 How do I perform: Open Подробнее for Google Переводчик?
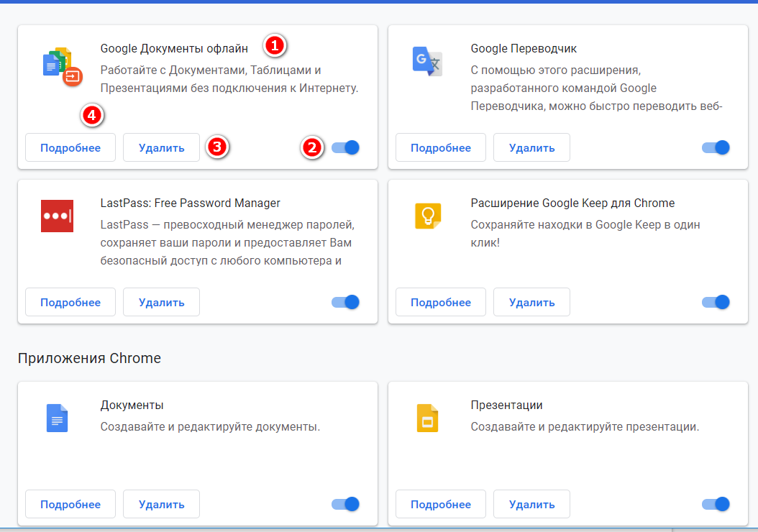pyautogui.click(x=441, y=147)
